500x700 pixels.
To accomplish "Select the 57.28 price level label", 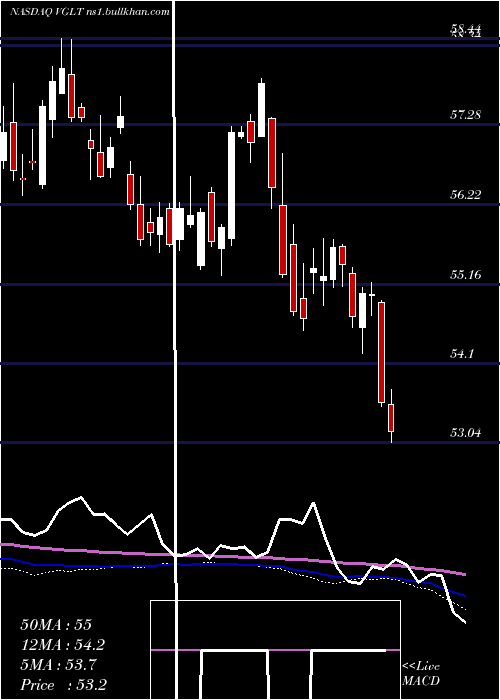I will point(465,115).
